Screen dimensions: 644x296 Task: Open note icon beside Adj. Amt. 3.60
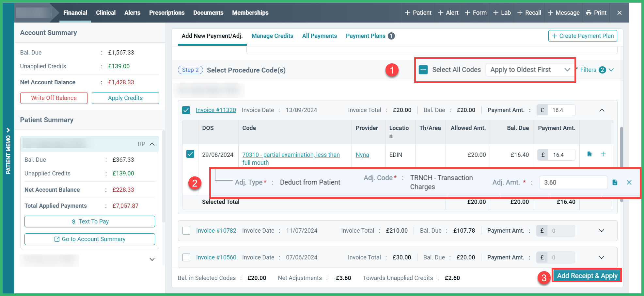(615, 182)
